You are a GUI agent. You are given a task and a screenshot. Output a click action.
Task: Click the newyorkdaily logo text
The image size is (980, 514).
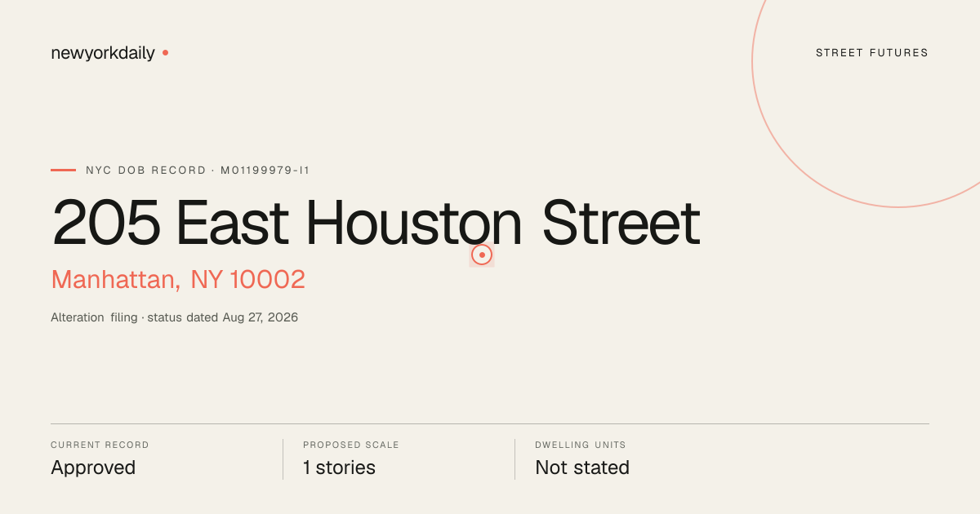(x=103, y=53)
